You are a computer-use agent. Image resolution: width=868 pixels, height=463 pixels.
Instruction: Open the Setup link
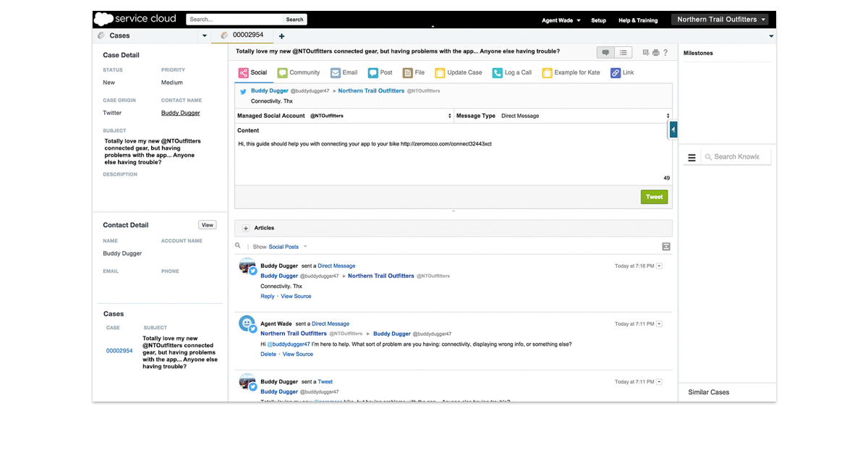[598, 20]
